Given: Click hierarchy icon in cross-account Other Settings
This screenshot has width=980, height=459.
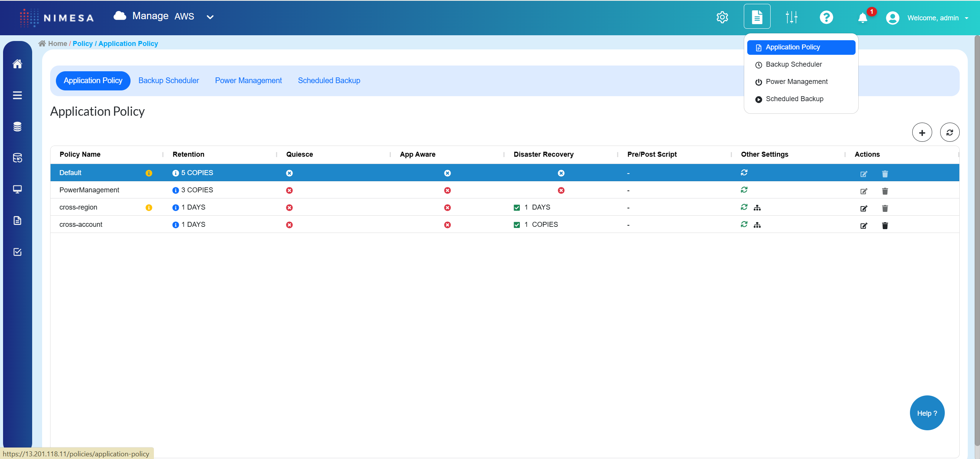Looking at the screenshot, I should coord(757,225).
